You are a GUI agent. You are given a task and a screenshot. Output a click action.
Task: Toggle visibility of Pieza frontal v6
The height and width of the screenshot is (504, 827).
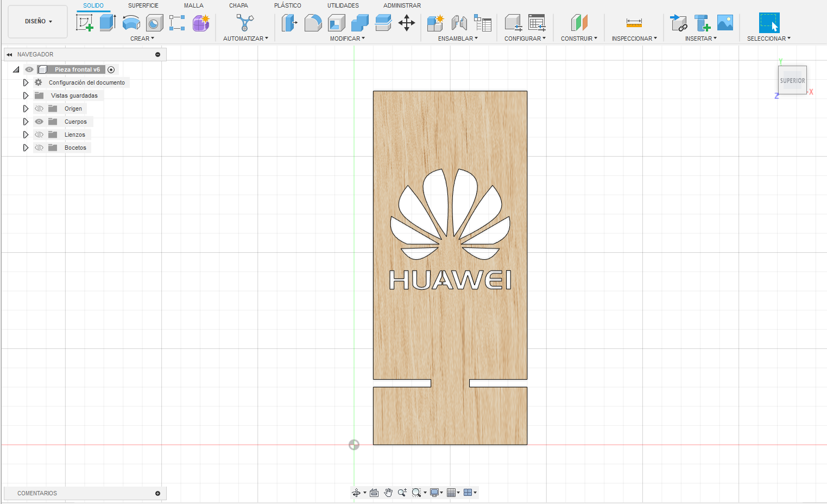click(29, 69)
